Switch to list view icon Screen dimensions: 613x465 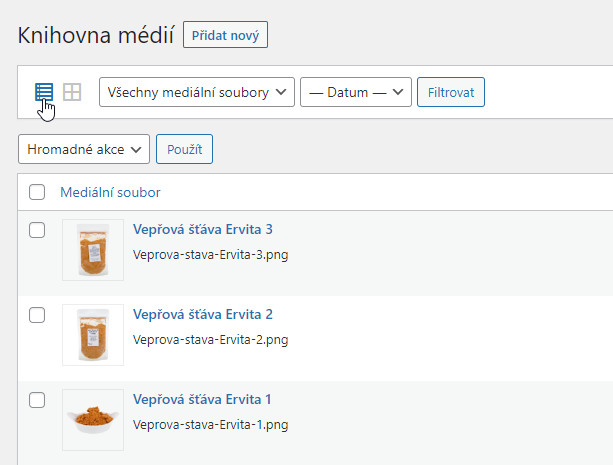tap(44, 92)
